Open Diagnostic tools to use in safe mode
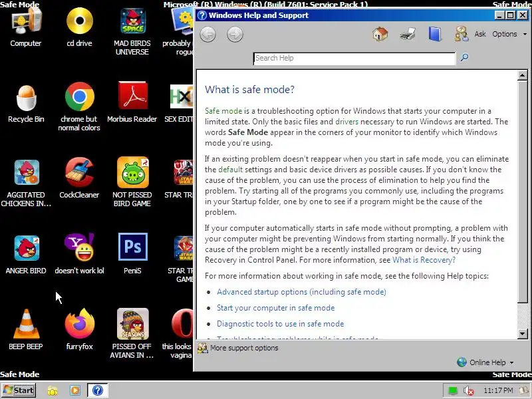 point(280,324)
